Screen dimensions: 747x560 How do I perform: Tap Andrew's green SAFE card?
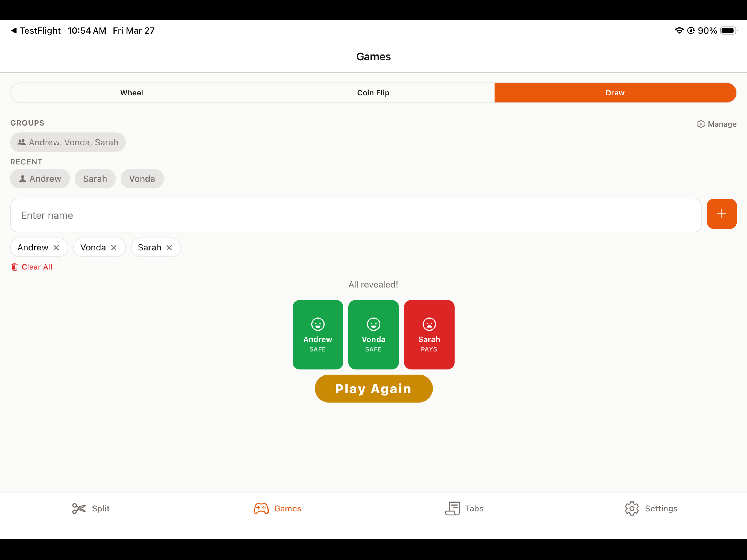[318, 334]
